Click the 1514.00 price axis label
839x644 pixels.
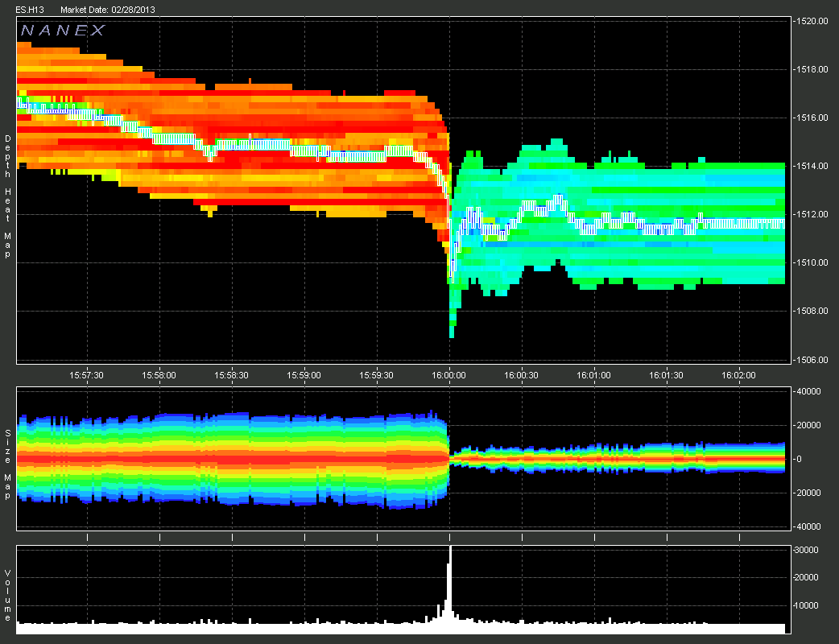click(812, 166)
